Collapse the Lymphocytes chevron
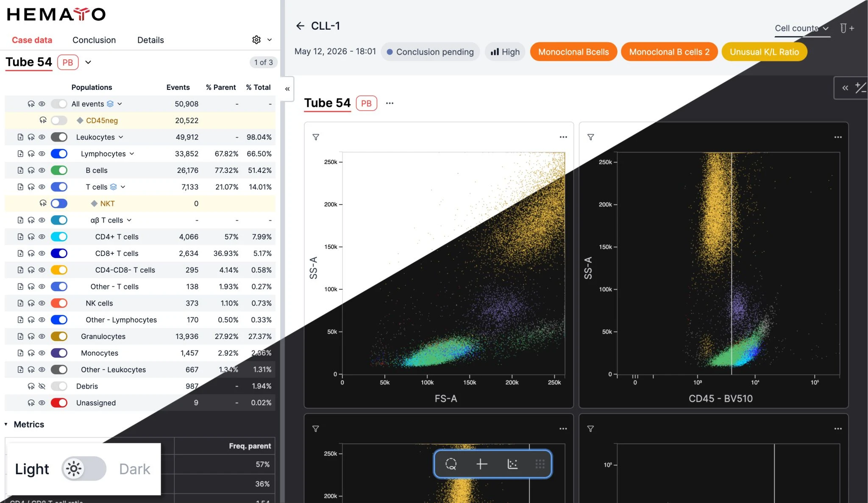 tap(132, 154)
